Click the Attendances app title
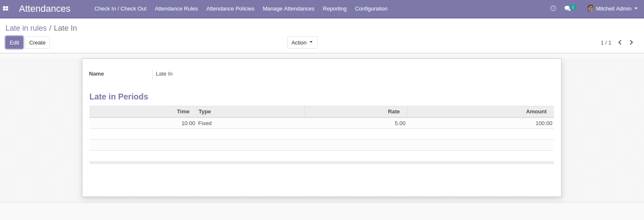 45,9
